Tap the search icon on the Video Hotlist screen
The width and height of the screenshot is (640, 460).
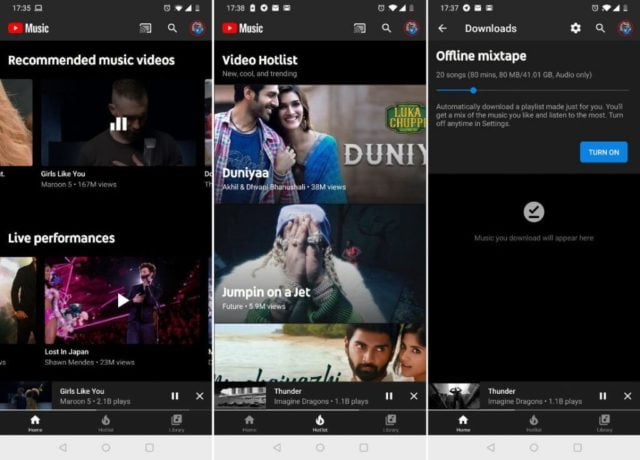(386, 28)
